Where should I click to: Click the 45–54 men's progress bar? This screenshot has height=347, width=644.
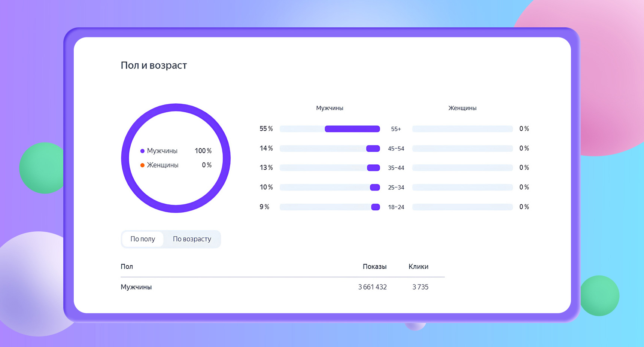330,149
